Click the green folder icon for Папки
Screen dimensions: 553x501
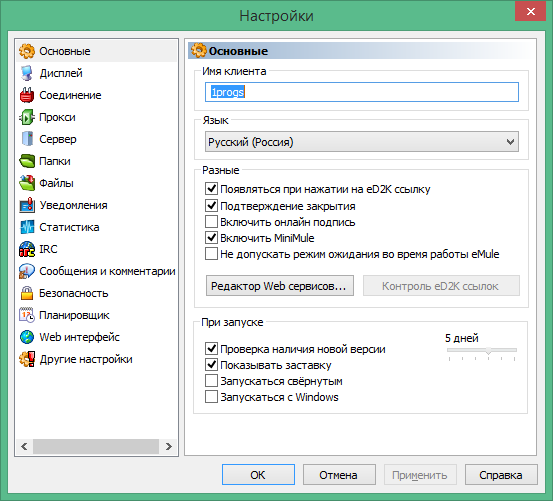[x=27, y=161]
